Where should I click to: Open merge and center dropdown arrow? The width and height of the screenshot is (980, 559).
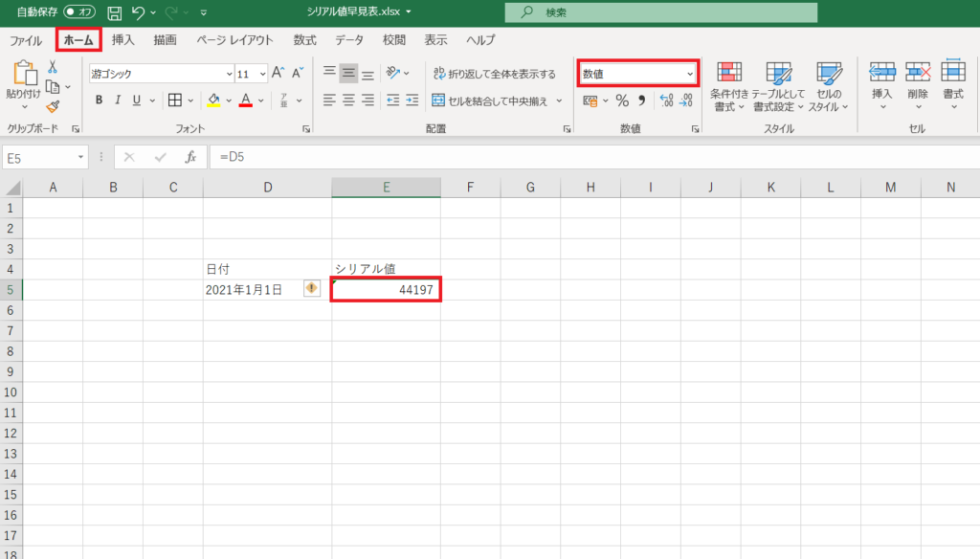(559, 101)
